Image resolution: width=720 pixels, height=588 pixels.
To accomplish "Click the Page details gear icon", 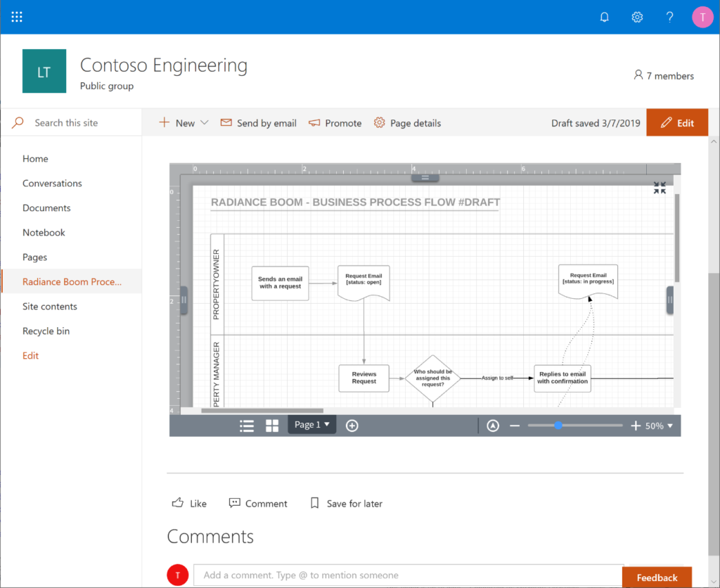I will coord(379,122).
